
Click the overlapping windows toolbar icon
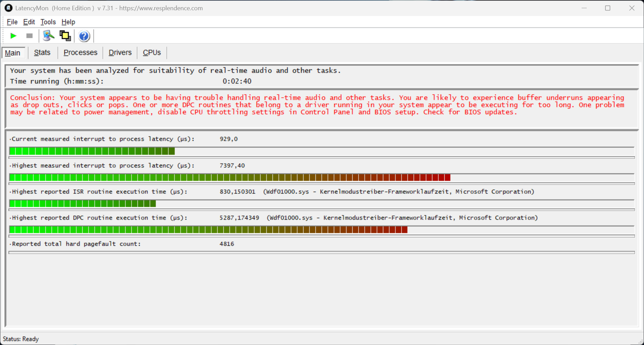(65, 36)
